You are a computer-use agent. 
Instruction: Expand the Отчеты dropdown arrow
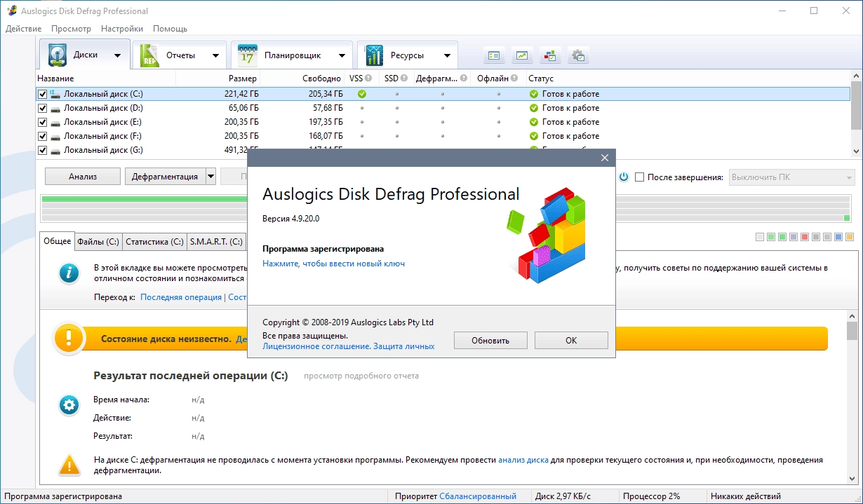tap(214, 55)
